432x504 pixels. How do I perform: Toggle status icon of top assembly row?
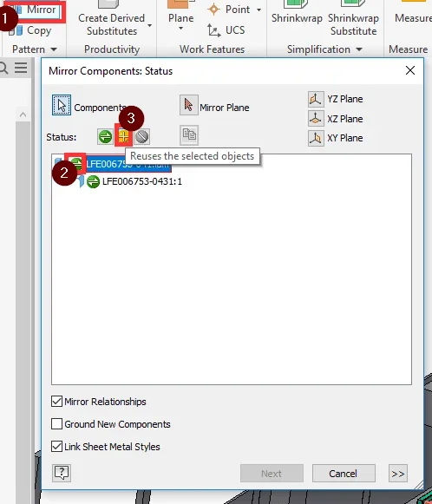[x=76, y=164]
